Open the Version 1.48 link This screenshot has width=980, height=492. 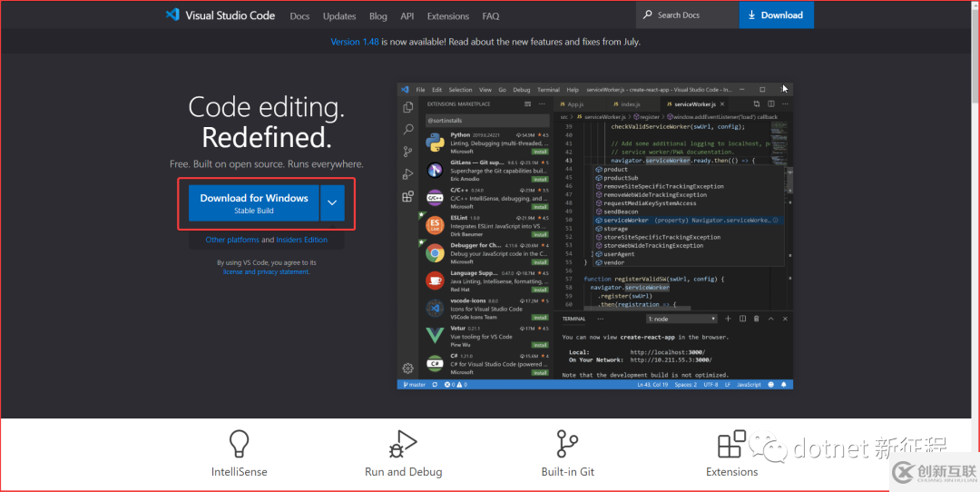pyautogui.click(x=355, y=42)
